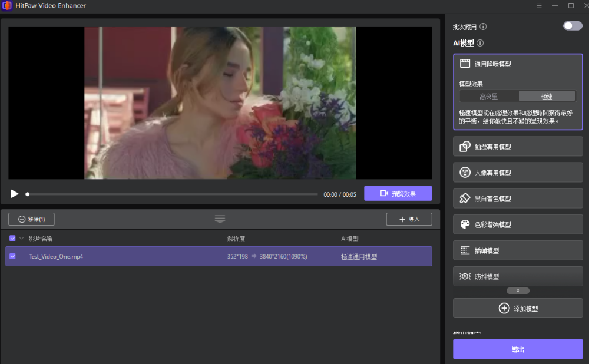Screen dimensions: 589x364
Task: Collapse the AI model list chevron
Action: [x=518, y=290]
